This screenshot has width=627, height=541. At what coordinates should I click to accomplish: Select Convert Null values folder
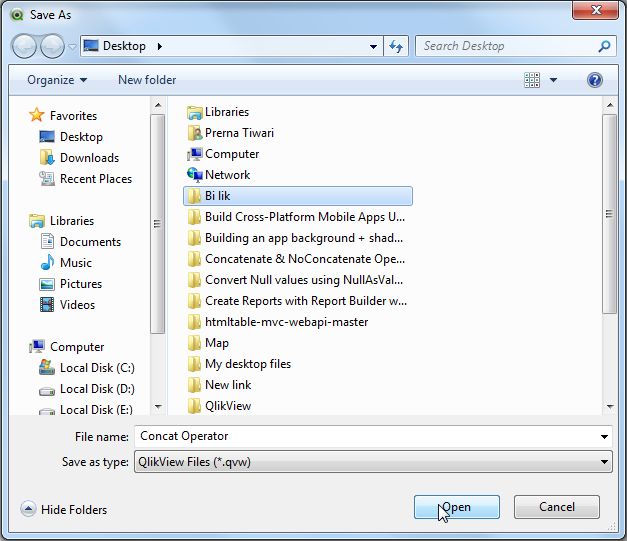click(295, 280)
